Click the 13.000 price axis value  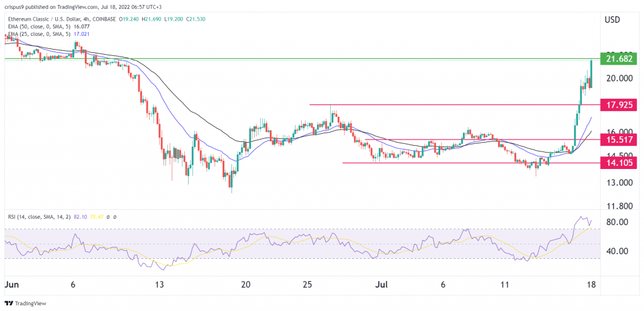click(619, 183)
